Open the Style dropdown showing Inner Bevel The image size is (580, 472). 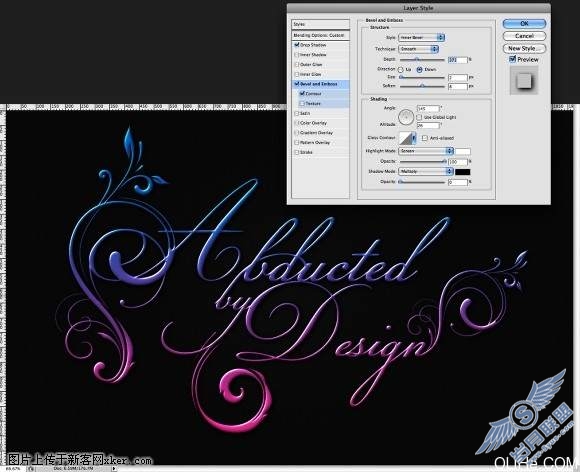pos(421,37)
